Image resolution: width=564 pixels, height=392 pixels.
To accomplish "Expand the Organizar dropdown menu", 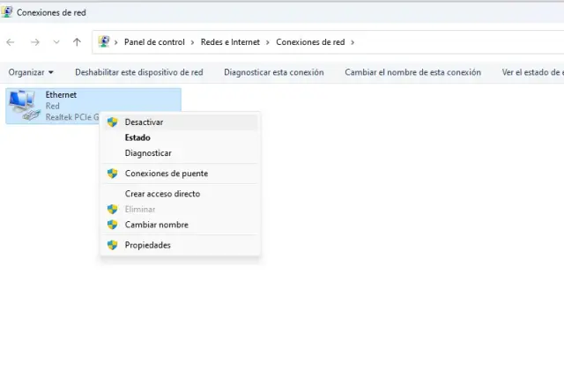I will [x=31, y=72].
